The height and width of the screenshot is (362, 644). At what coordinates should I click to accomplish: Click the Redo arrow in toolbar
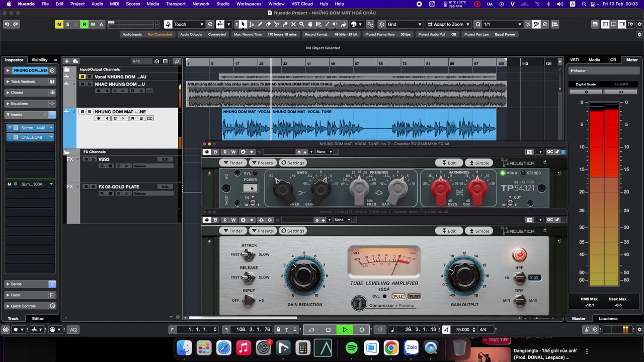[16, 24]
